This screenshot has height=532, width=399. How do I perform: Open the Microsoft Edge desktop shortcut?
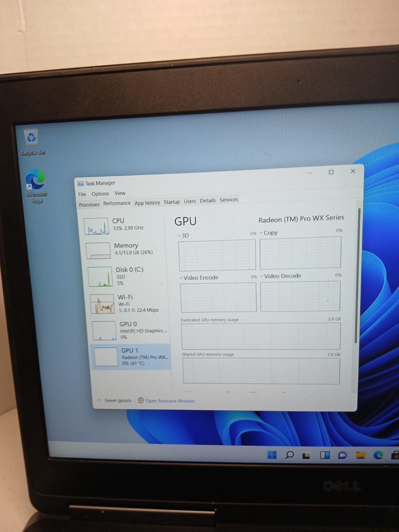(x=36, y=186)
